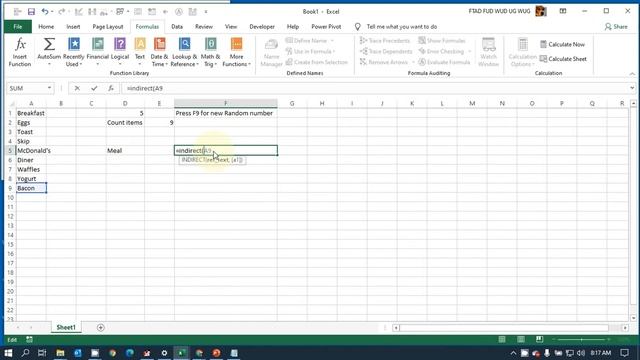Open Calculation Options dropdown
The image size is (640, 360).
(522, 52)
